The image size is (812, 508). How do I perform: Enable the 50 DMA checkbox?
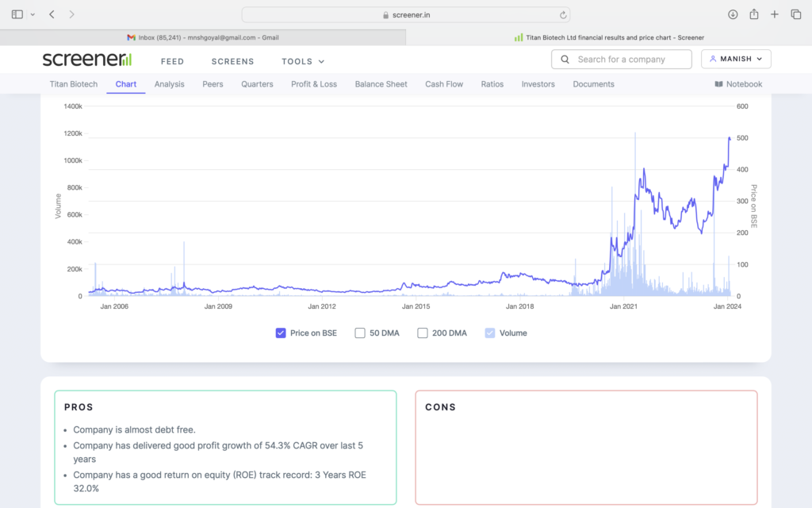360,333
